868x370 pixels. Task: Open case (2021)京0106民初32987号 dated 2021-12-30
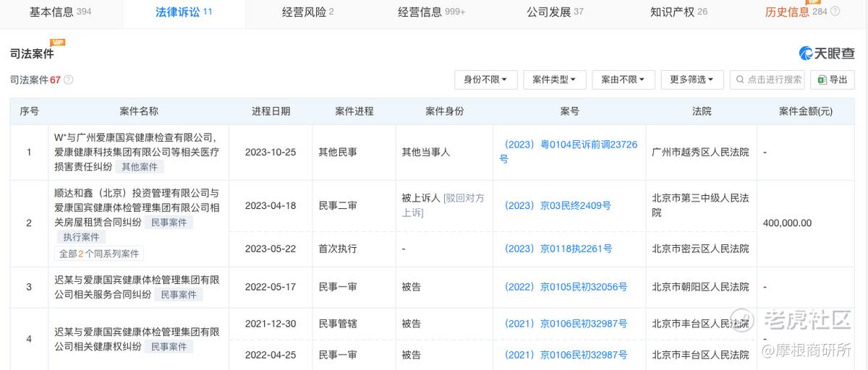pyautogui.click(x=566, y=324)
